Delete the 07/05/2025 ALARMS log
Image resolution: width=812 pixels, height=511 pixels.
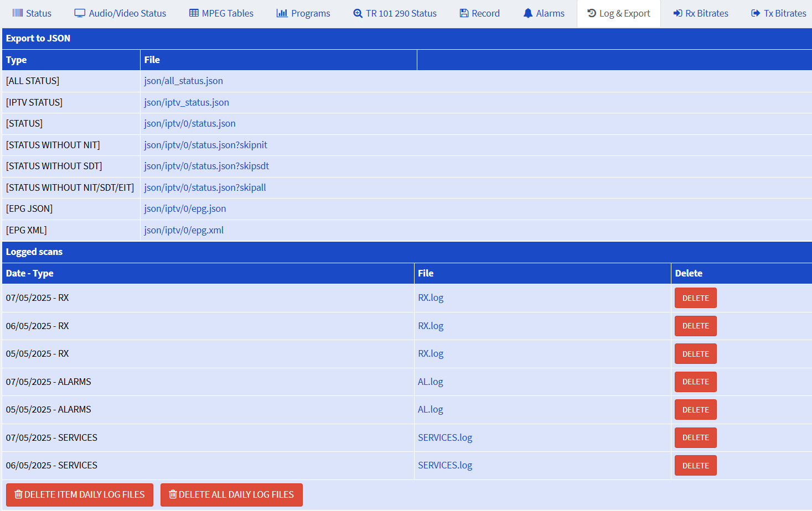[695, 382]
